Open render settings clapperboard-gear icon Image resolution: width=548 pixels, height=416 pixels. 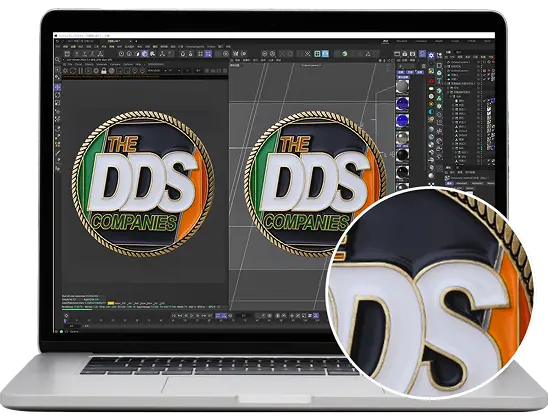click(x=413, y=54)
